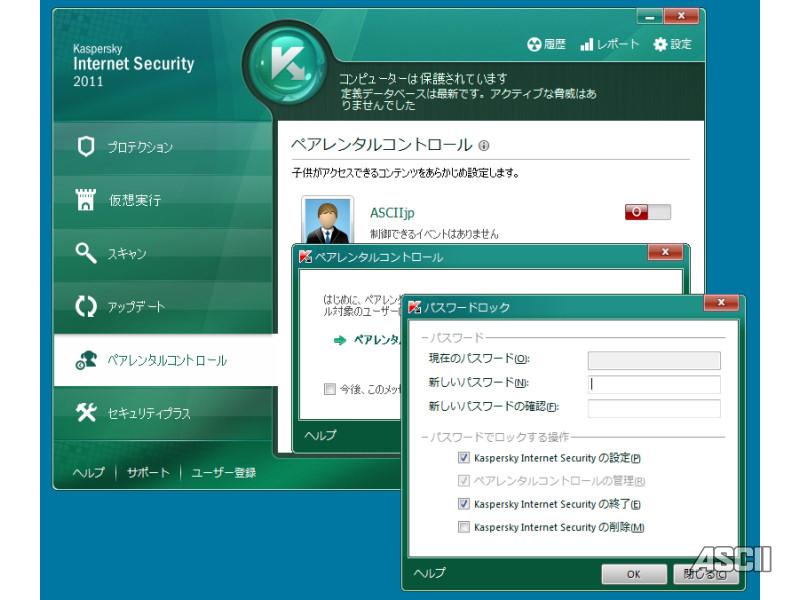Viewport: 800px width, 600px height.
Task: Click the Kaspersky icon in the ペアレンタルコントロール dialog title
Action: [x=305, y=257]
